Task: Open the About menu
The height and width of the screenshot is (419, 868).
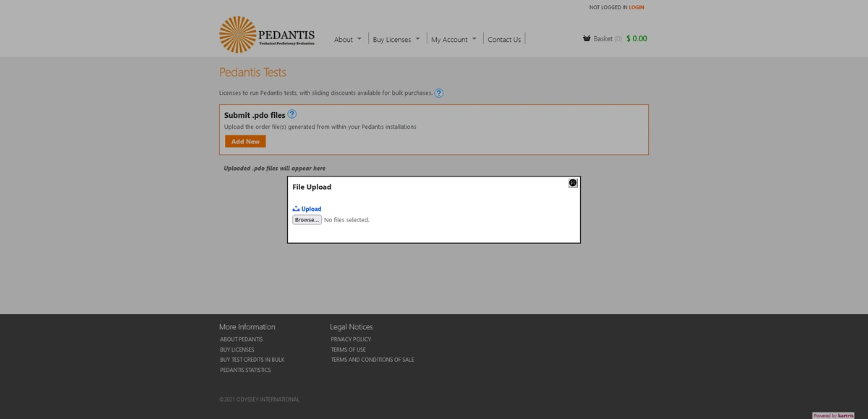Action: (x=344, y=39)
